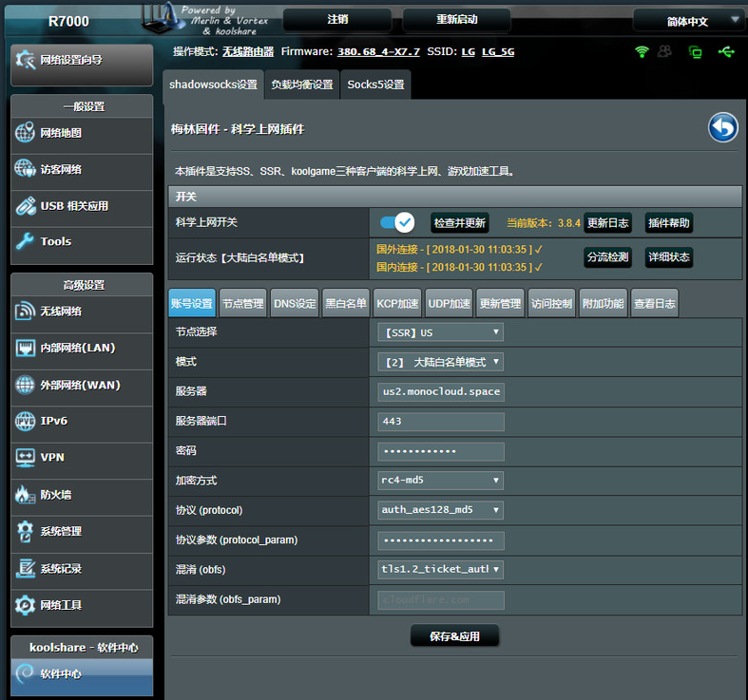The width and height of the screenshot is (748, 700).
Task: Click the WiFi status icon
Action: tap(642, 51)
